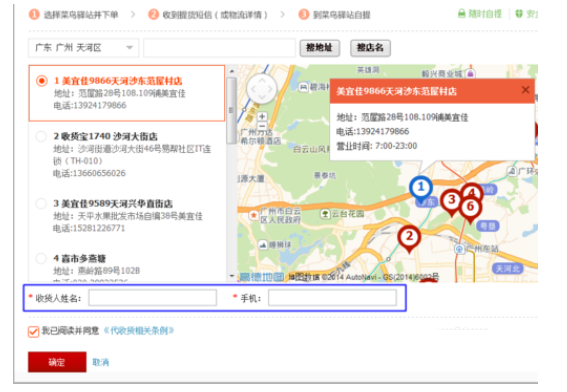This screenshot has width=567, height=392.
Task: Click step 1 选择菜鸟驿站并下单
Action: point(74,14)
